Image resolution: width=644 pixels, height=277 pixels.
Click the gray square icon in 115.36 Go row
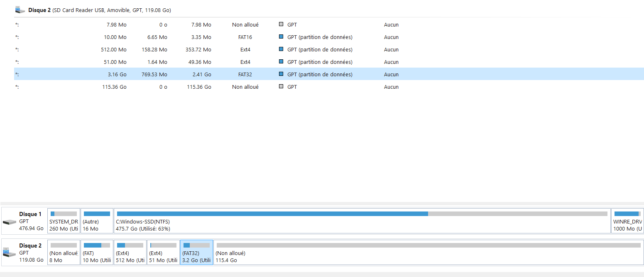tap(282, 87)
